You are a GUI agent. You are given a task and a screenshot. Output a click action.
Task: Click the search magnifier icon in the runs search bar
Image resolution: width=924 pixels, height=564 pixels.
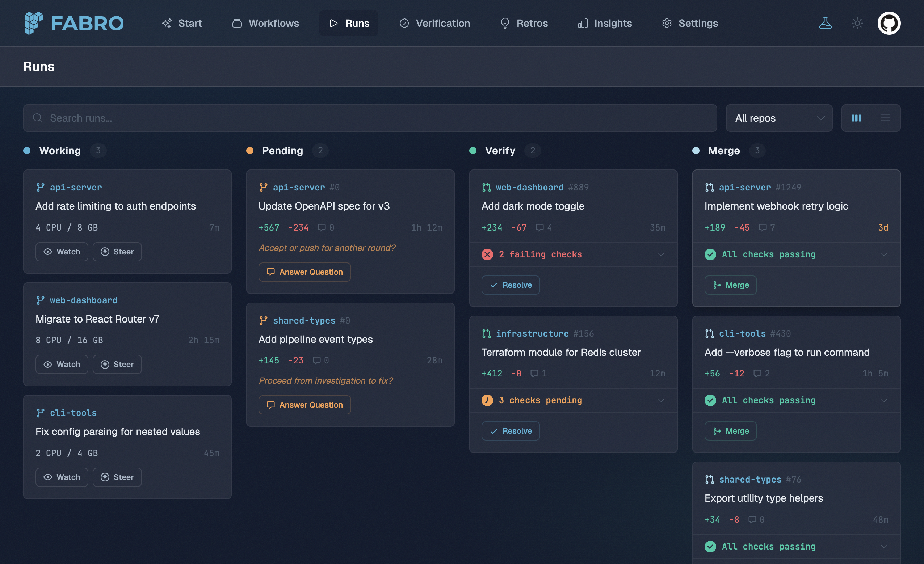point(38,118)
